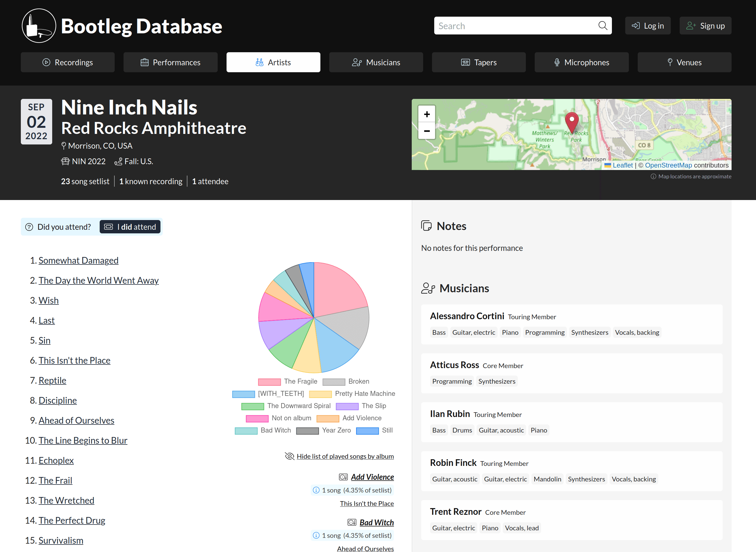
Task: Click the album icon beside Add Violence
Action: point(343,477)
